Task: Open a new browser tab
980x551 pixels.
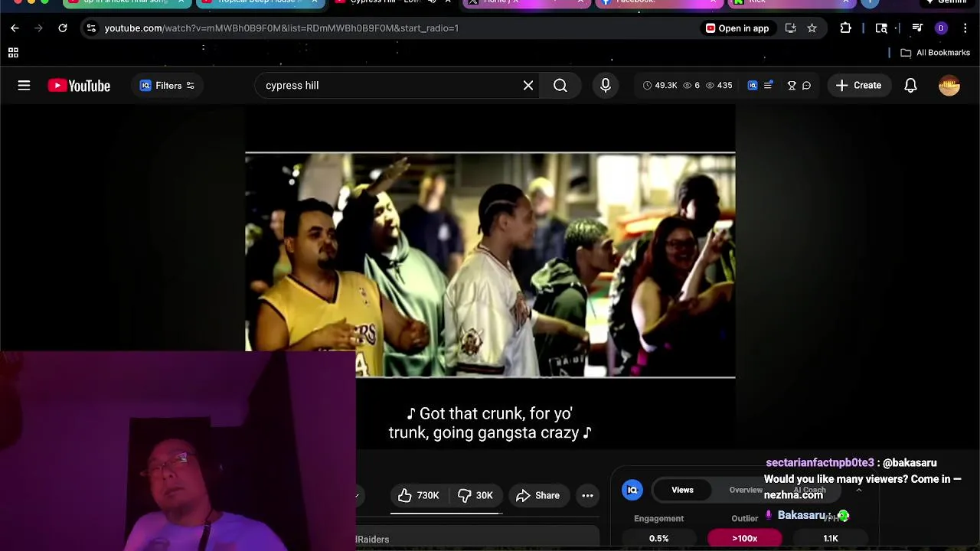Action: point(870,2)
